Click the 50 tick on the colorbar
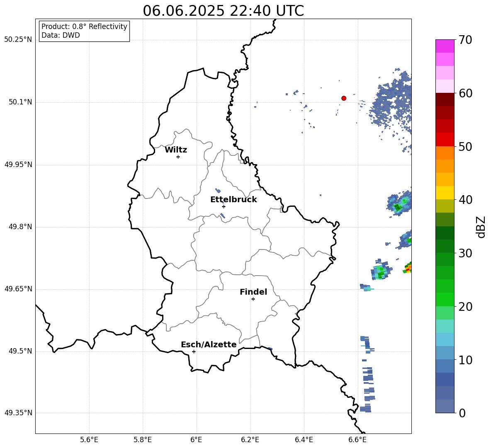 pos(465,146)
